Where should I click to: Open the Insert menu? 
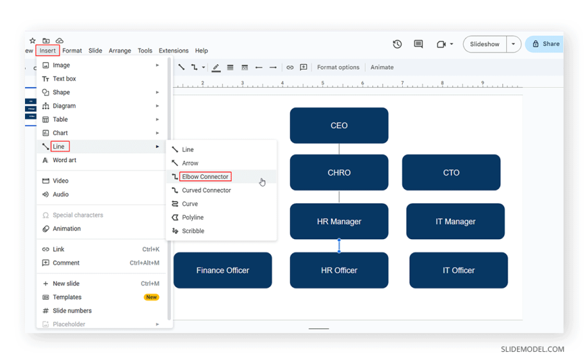click(47, 51)
